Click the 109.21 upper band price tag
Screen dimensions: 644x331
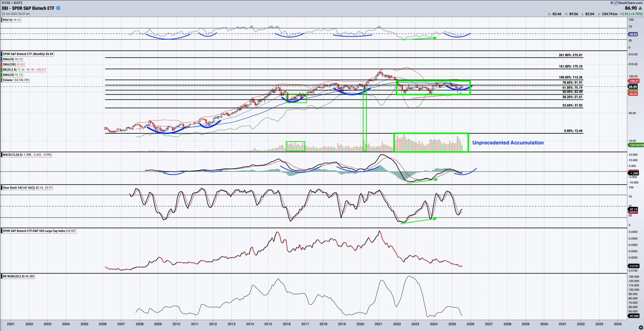pyautogui.click(x=634, y=81)
